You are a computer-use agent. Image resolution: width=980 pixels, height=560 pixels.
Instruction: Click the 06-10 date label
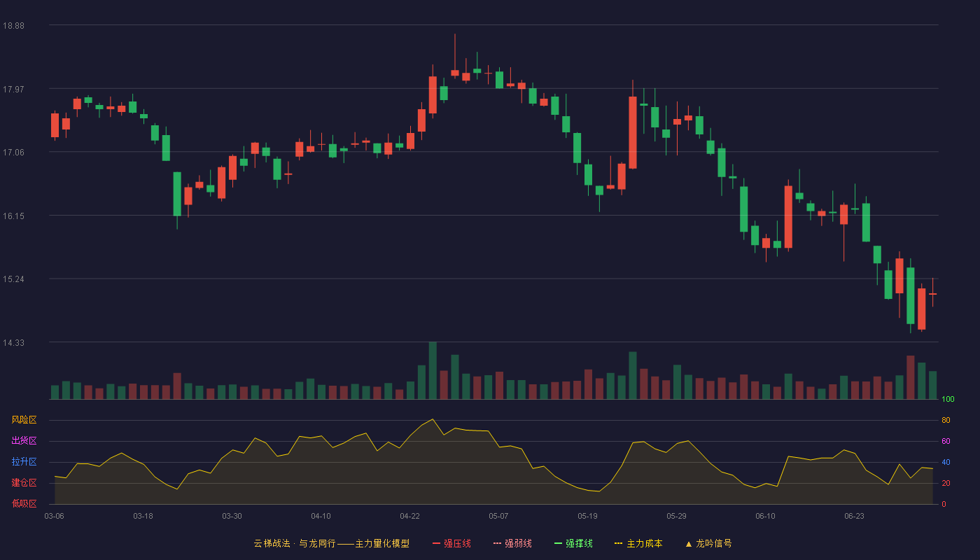(765, 516)
